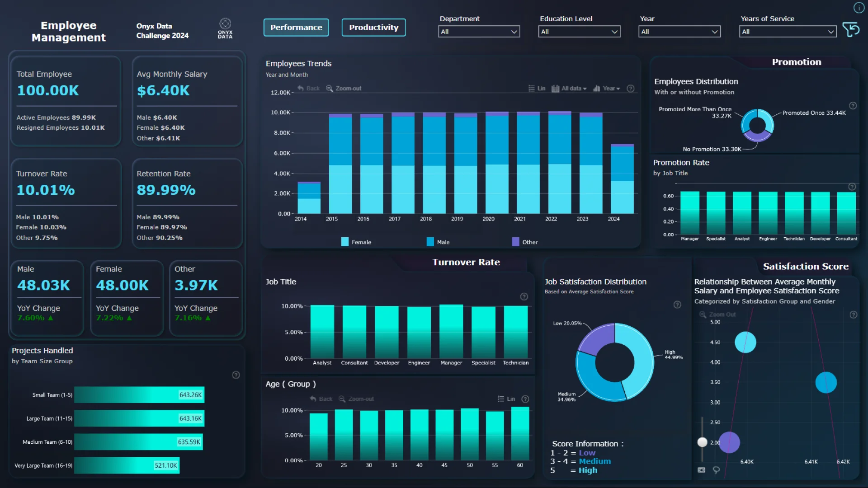Switch to the Performance tab
Screen dimensions: 868x488
pos(296,28)
